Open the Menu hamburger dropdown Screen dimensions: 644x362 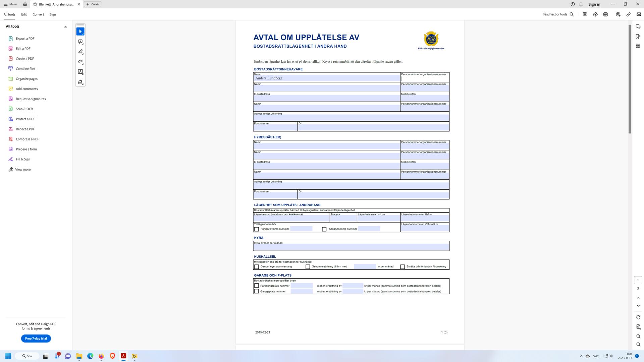pyautogui.click(x=10, y=4)
